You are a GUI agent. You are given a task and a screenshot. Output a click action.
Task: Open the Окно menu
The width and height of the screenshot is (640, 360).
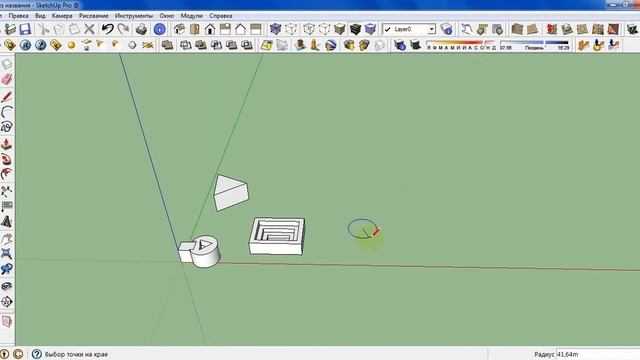(167, 16)
